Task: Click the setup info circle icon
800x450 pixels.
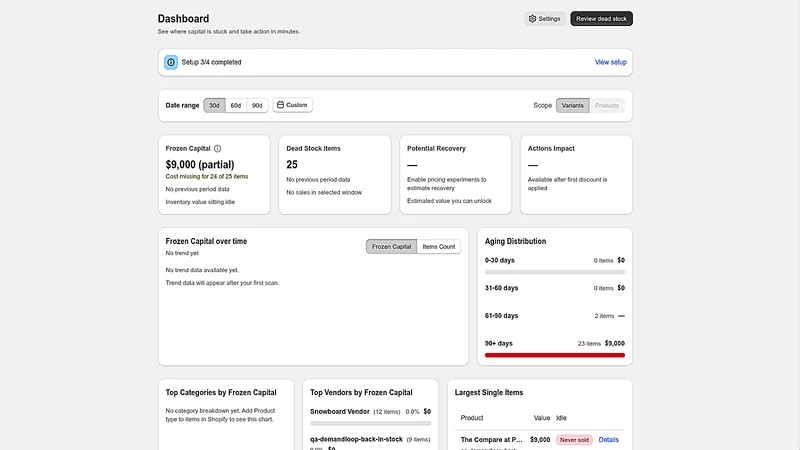Action: (x=171, y=62)
